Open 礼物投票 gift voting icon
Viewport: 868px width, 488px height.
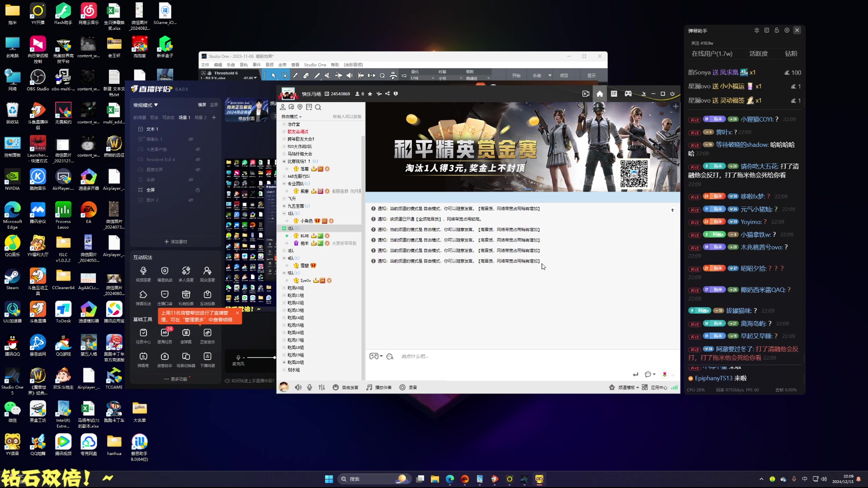[x=186, y=297]
